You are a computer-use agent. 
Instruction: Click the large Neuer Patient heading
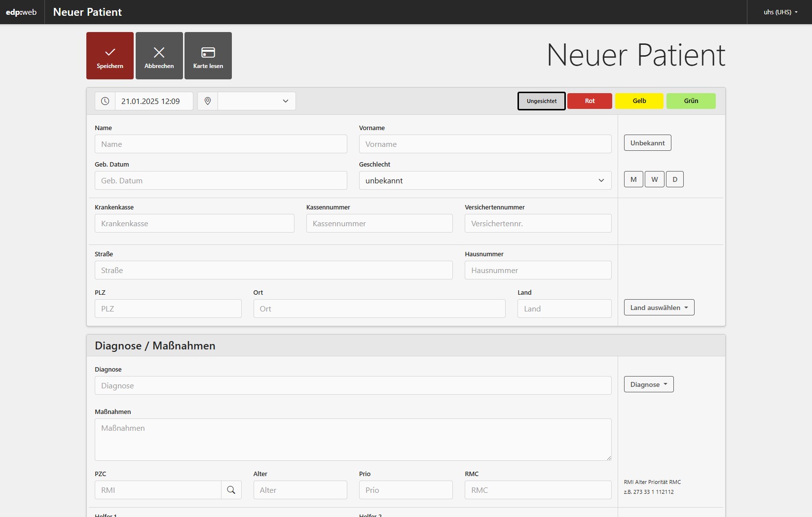pos(636,55)
